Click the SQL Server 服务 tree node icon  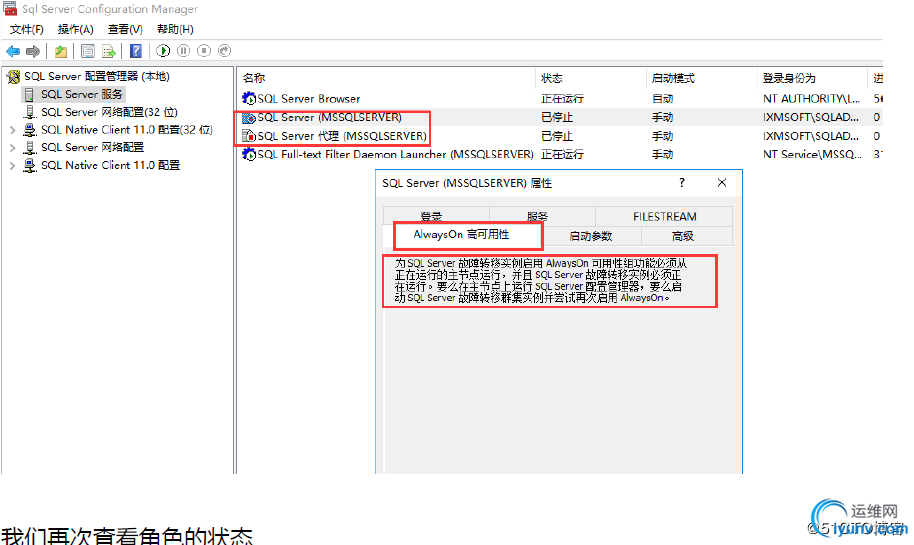coord(29,94)
